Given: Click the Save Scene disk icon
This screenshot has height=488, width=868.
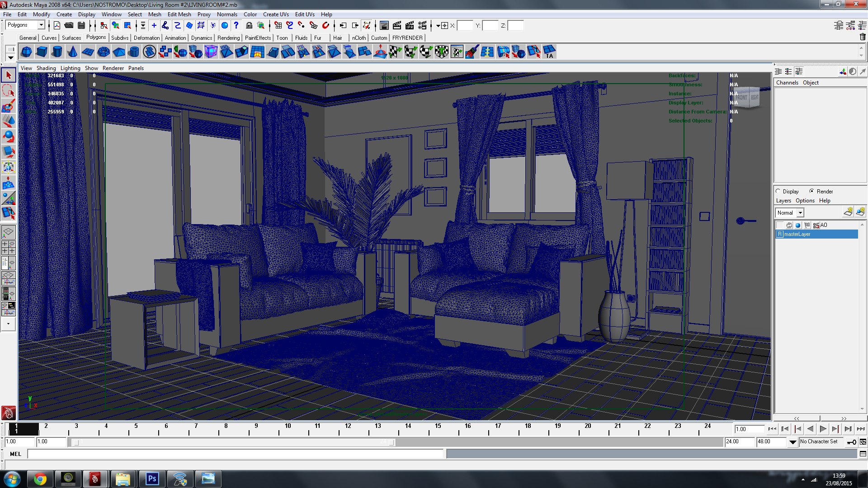Looking at the screenshot, I should tap(81, 25).
